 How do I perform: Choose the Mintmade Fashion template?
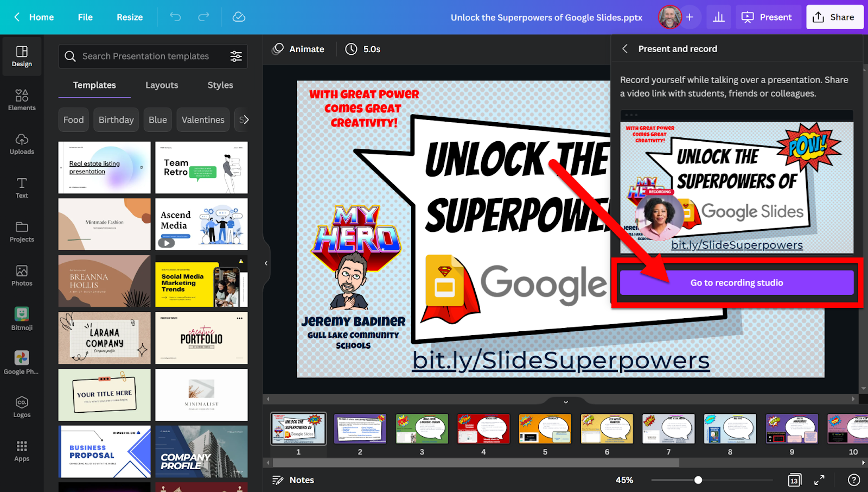point(105,224)
